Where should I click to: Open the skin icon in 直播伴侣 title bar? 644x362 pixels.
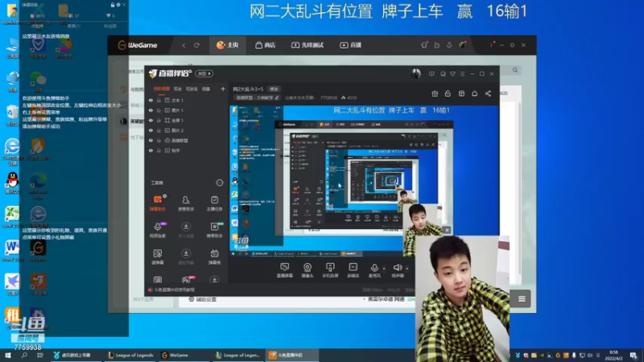pyautogui.click(x=452, y=74)
